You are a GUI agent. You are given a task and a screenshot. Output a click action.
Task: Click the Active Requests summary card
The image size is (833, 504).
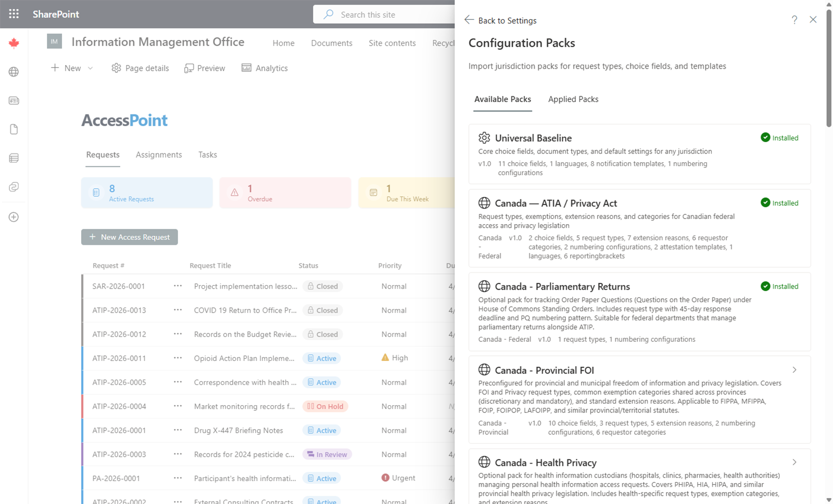click(x=146, y=192)
